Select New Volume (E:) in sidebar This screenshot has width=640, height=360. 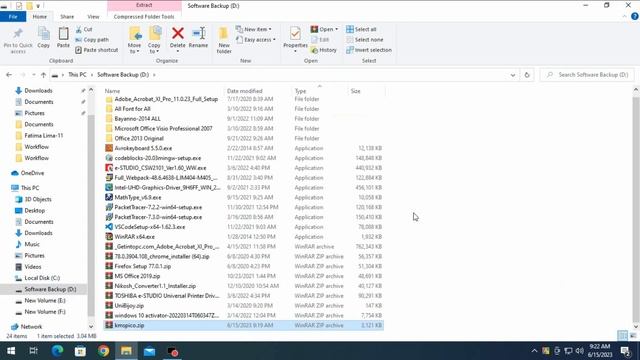[x=45, y=300]
